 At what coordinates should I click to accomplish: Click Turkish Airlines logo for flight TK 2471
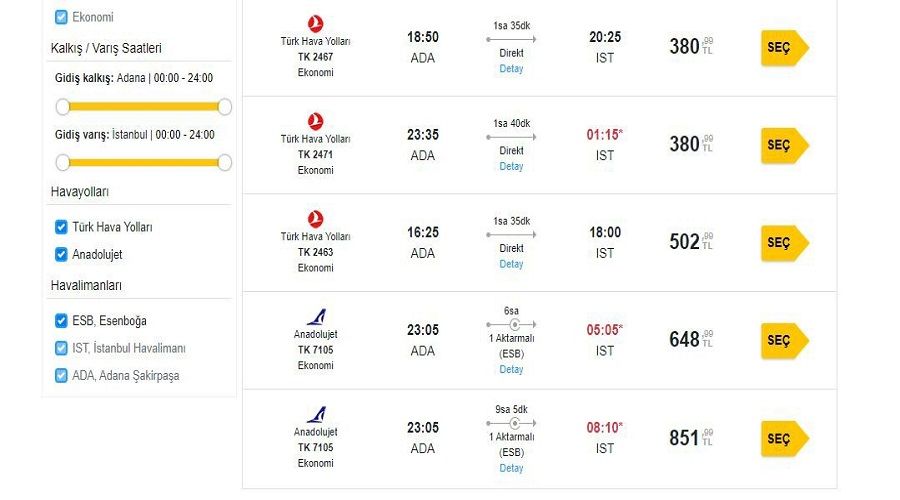point(315,121)
